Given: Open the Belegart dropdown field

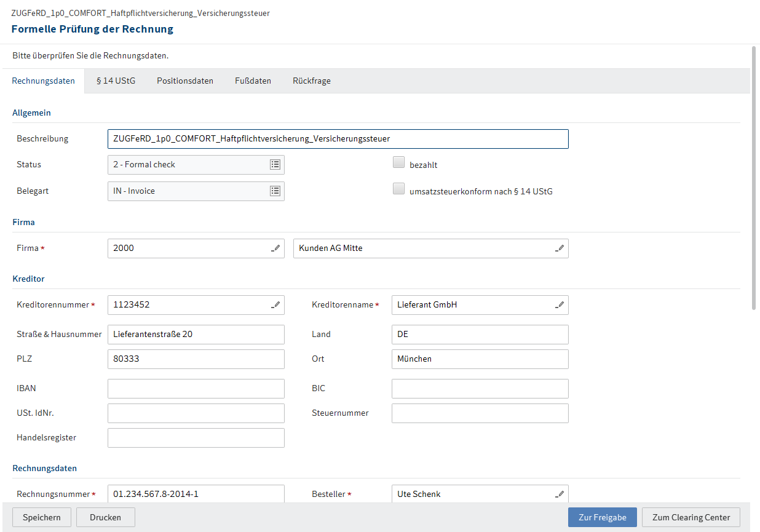Looking at the screenshot, I should click(196, 191).
